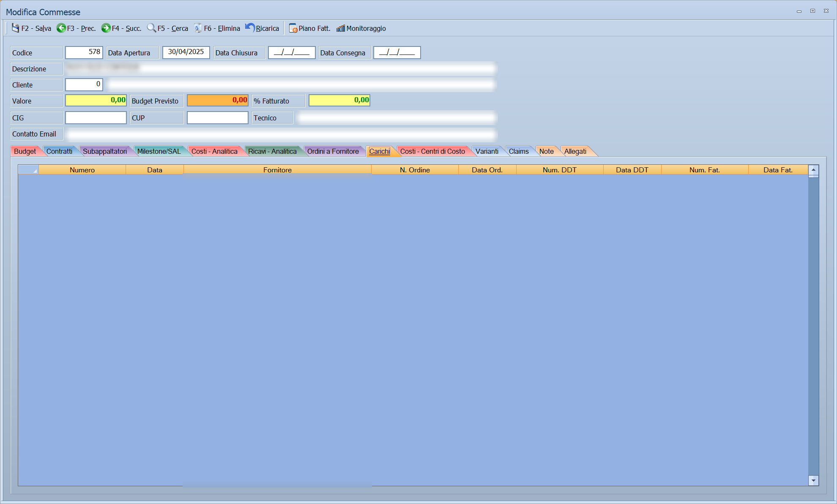Click the grid select-all corner cell
The image size is (837, 504).
28,170
